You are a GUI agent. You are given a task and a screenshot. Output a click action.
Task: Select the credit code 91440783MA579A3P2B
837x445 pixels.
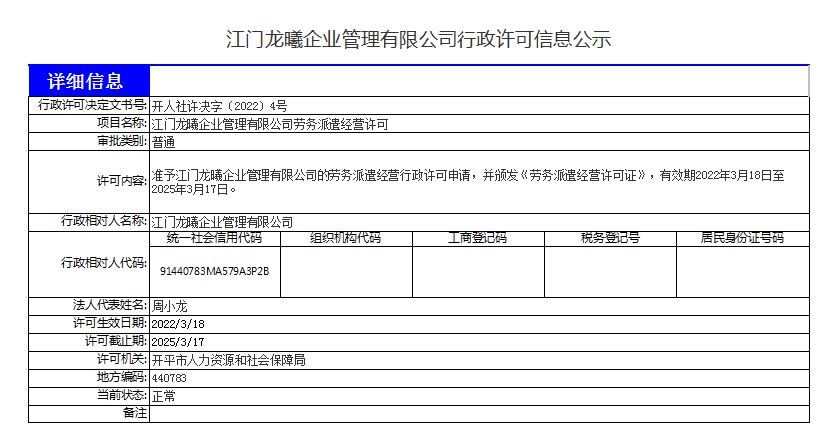coord(214,271)
